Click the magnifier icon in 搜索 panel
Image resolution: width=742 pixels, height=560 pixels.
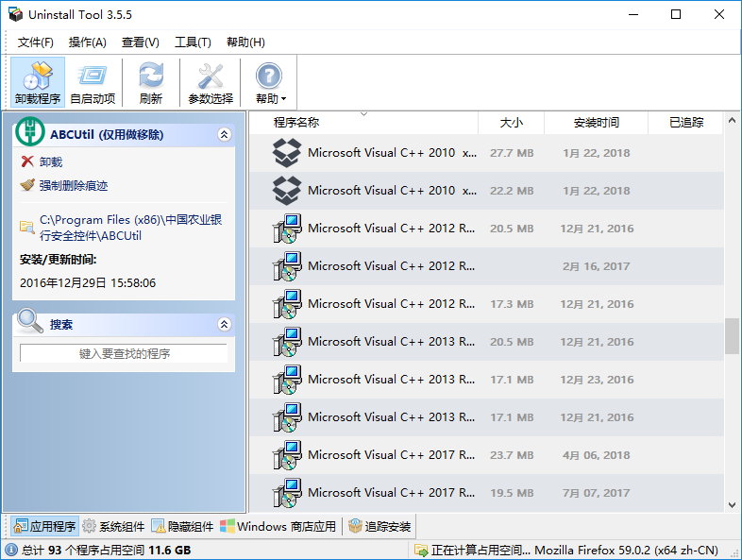click(x=29, y=321)
